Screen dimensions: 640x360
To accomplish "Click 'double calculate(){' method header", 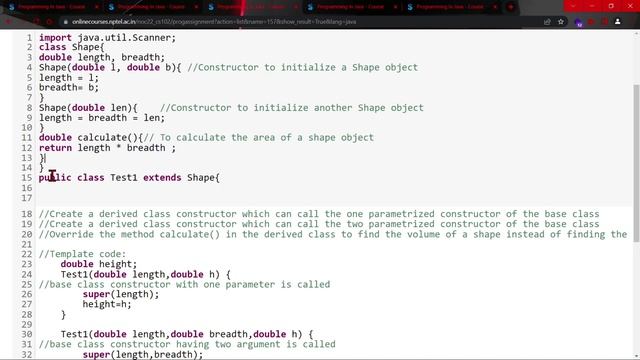I will pyautogui.click(x=91, y=138).
